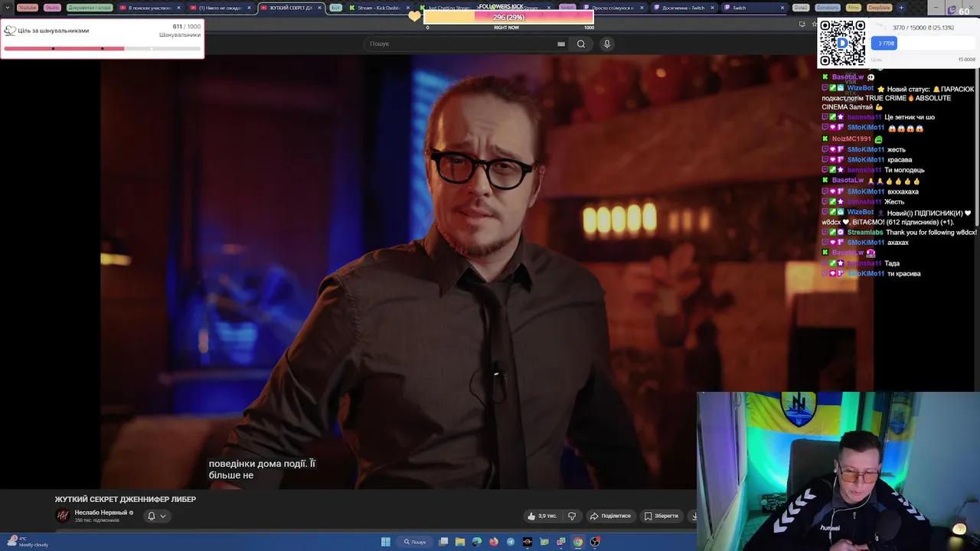
Task: Open the DeepState tab group
Action: click(x=880, y=8)
